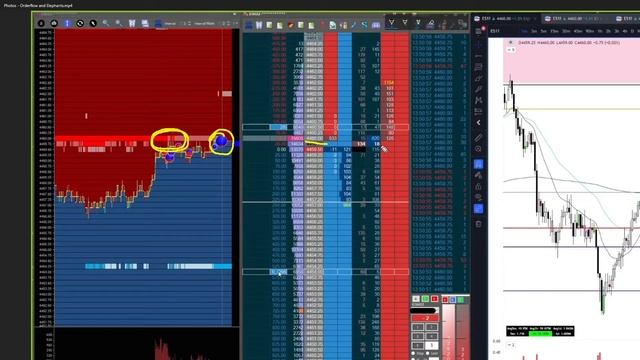Click the eraser icon in DOM toolbar
The width and height of the screenshot is (640, 360).
click(431, 23)
